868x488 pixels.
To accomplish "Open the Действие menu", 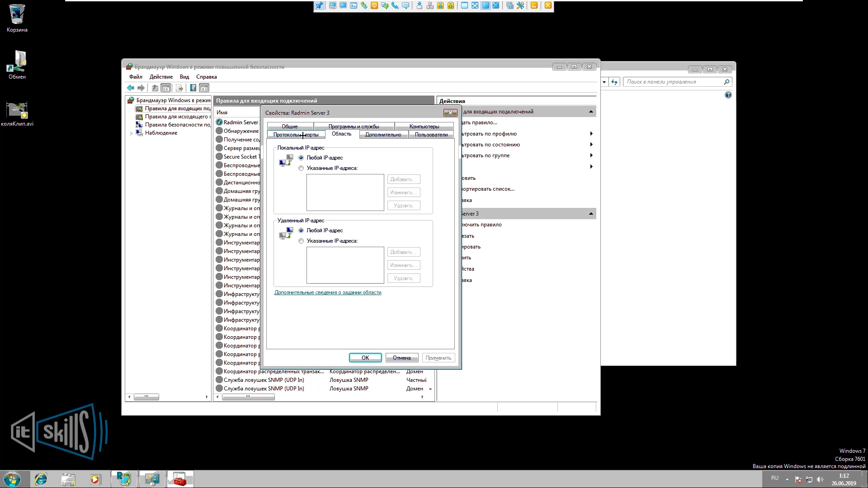I will [161, 77].
